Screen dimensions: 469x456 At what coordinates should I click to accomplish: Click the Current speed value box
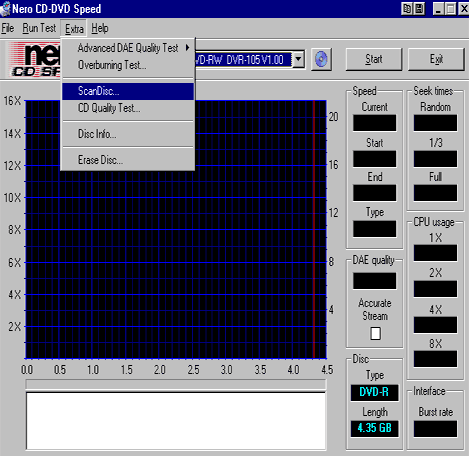pos(375,123)
